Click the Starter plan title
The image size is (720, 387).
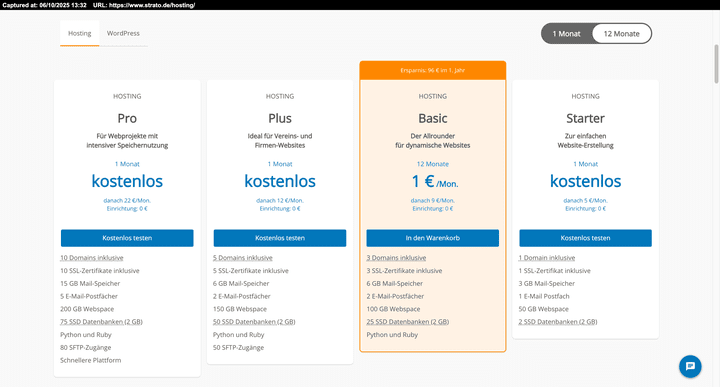click(x=585, y=118)
